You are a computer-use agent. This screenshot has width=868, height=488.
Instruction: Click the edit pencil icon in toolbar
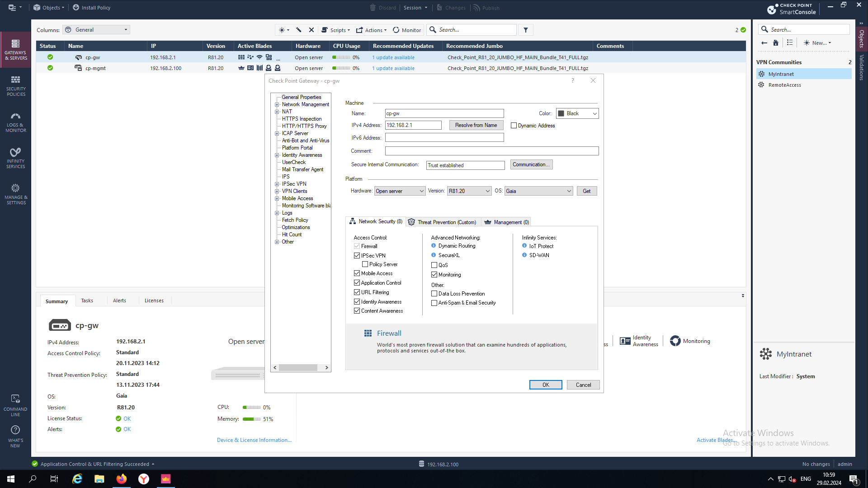(x=299, y=30)
